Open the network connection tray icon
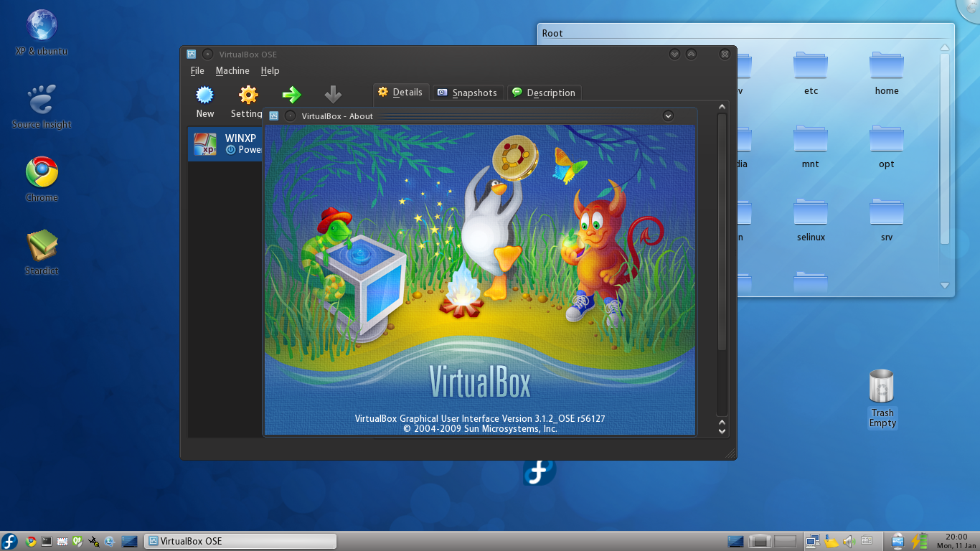Image resolution: width=980 pixels, height=551 pixels. (813, 542)
